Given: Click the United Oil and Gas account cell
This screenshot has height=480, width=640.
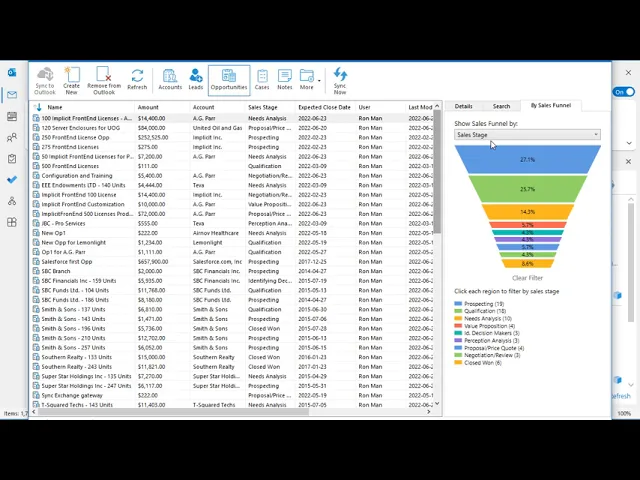Looking at the screenshot, I should tap(217, 128).
